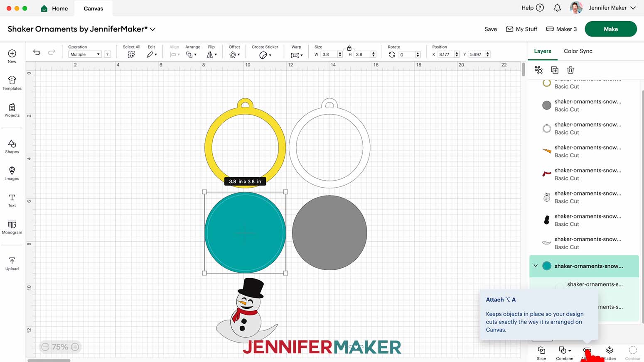Select the orange carrot nose layer
This screenshot has height=362, width=644.
(x=584, y=151)
